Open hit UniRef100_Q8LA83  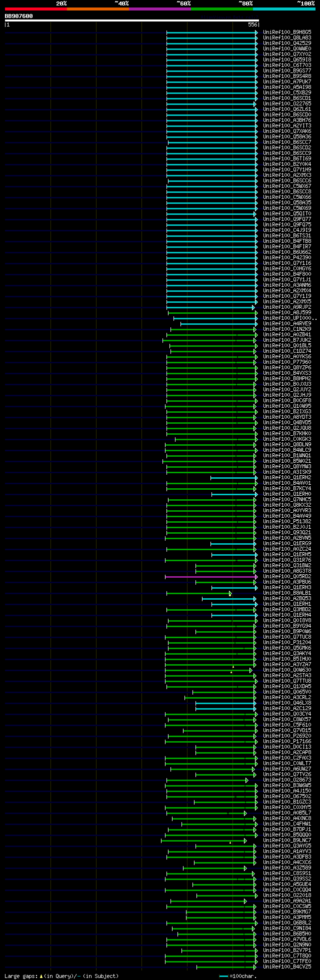coord(287,37)
